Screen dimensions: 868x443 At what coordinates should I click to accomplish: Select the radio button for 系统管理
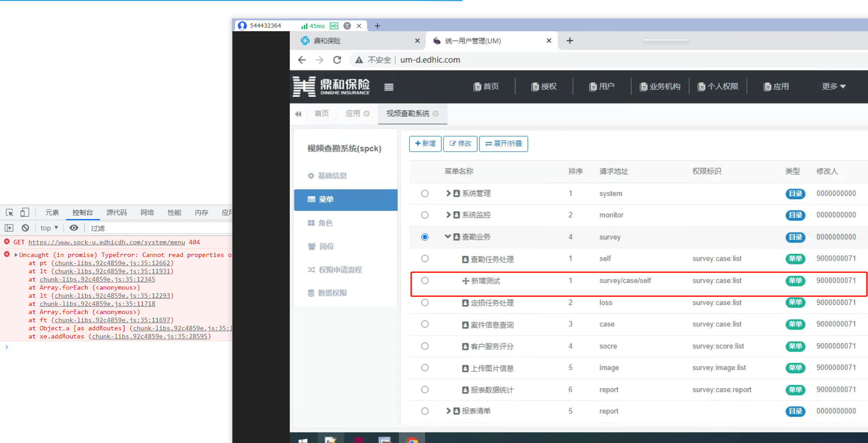(425, 194)
